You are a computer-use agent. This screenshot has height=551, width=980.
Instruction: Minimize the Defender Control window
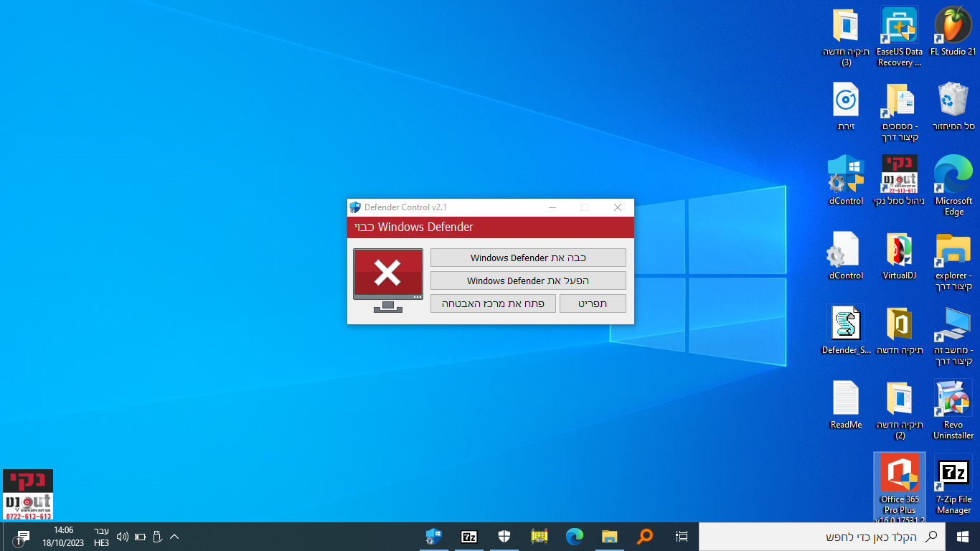pyautogui.click(x=552, y=207)
